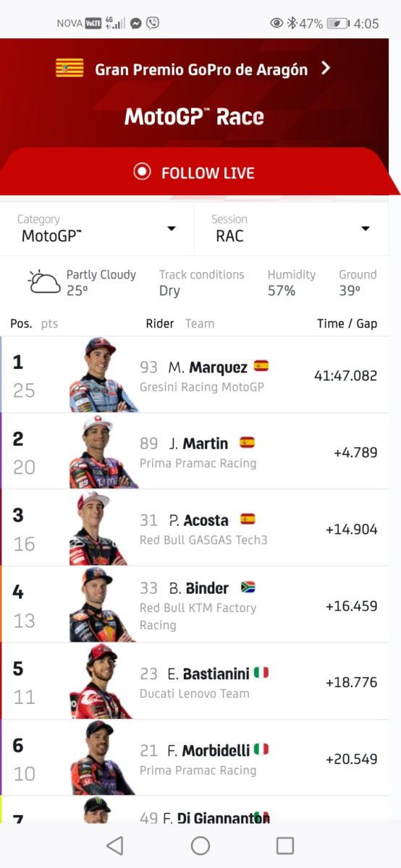Tap the live record circle icon
This screenshot has height=868, width=401.
(x=142, y=172)
